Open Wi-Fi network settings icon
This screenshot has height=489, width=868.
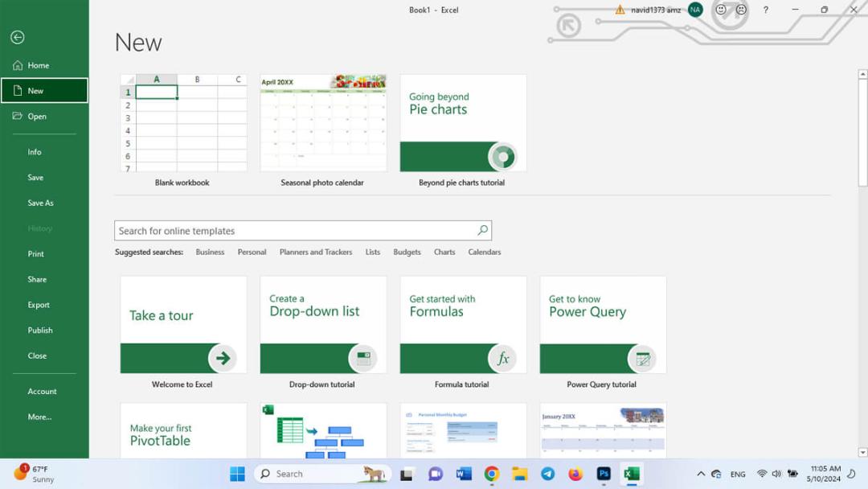coord(762,474)
